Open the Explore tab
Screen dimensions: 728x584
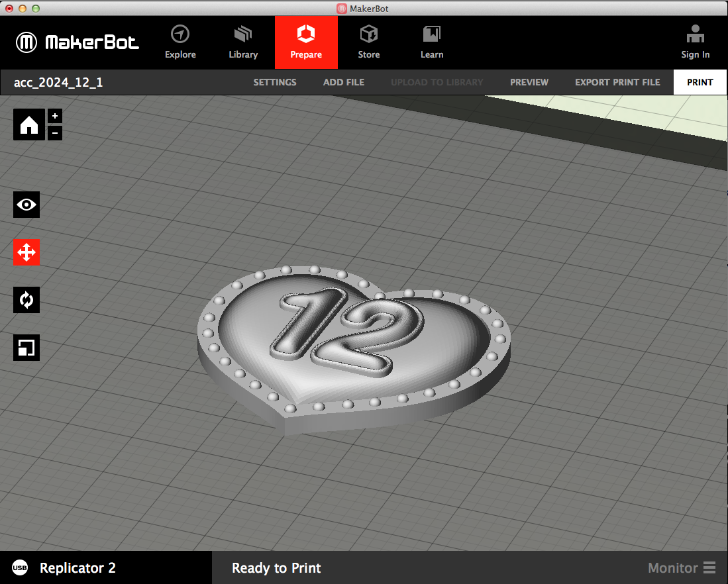point(180,42)
